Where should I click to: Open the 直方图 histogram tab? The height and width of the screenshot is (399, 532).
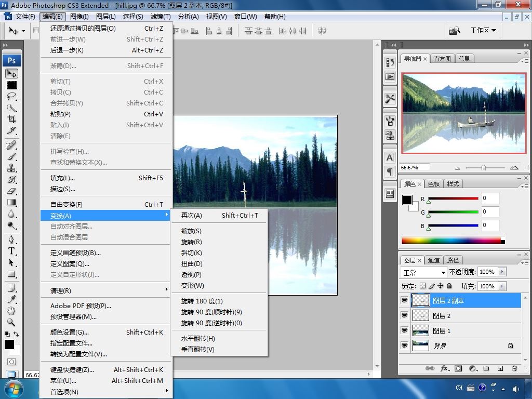[442, 59]
